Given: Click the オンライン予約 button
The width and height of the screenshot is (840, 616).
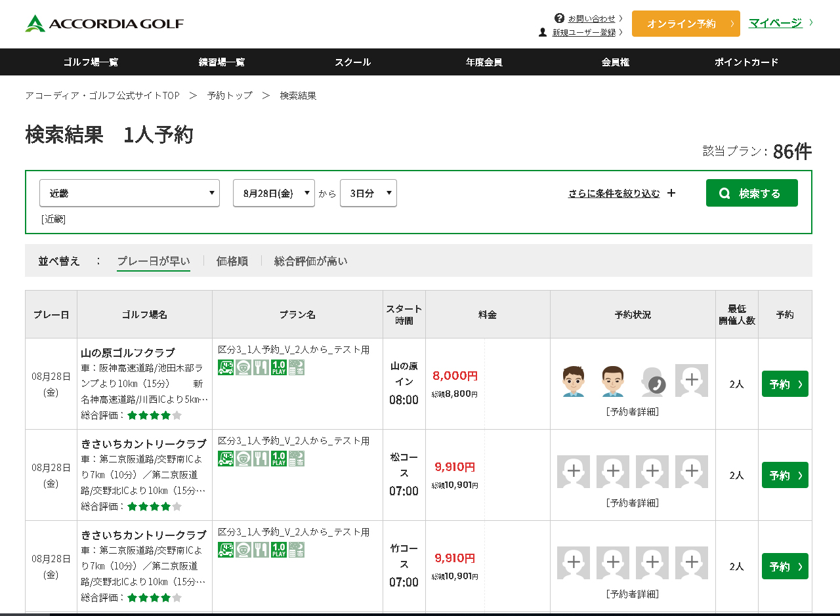Looking at the screenshot, I should tap(686, 24).
